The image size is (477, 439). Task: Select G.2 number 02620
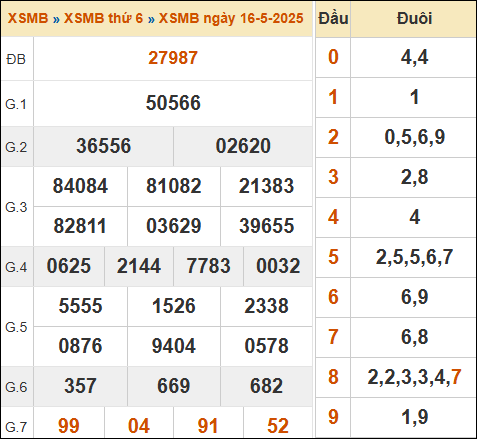[243, 146]
